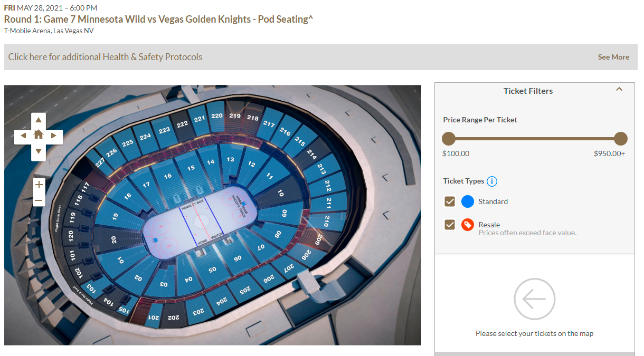
Task: Expand See More safety details
Action: coord(613,57)
